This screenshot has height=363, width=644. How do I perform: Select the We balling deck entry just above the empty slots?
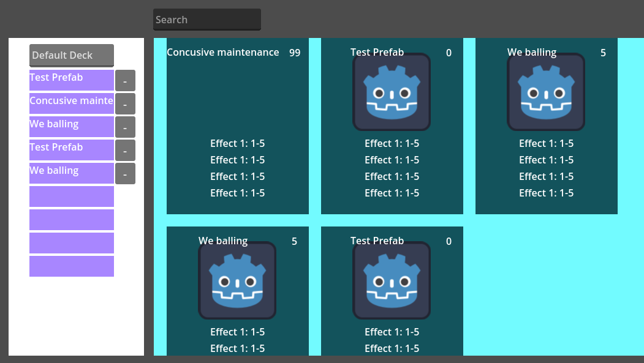[x=72, y=173]
